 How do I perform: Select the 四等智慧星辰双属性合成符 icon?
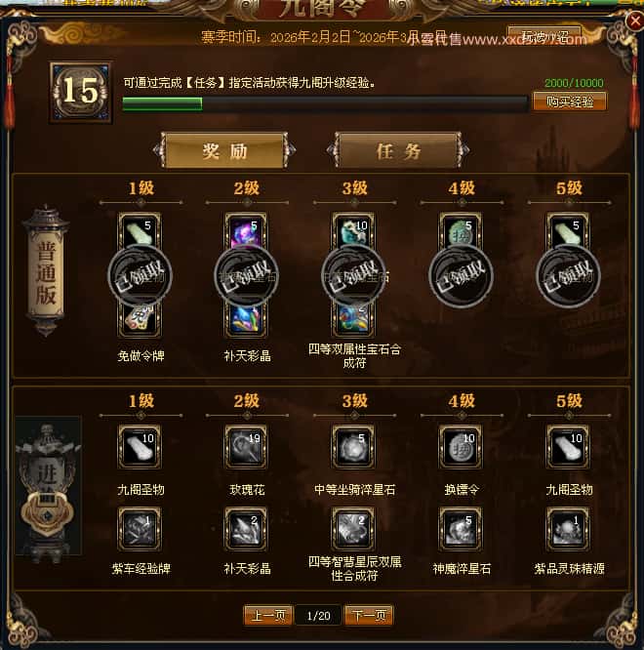tap(353, 529)
